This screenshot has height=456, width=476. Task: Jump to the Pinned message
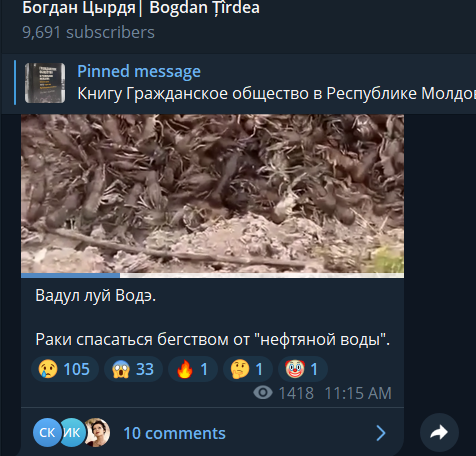pos(139,71)
